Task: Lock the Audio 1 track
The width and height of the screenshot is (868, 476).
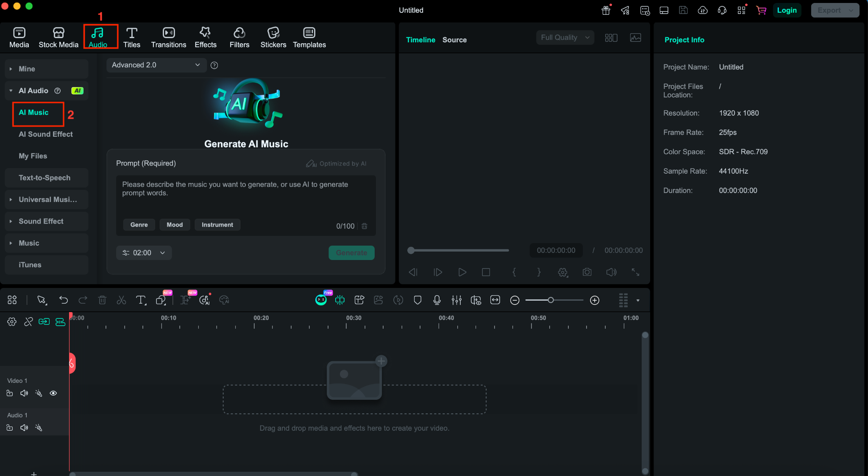Action: tap(10, 428)
